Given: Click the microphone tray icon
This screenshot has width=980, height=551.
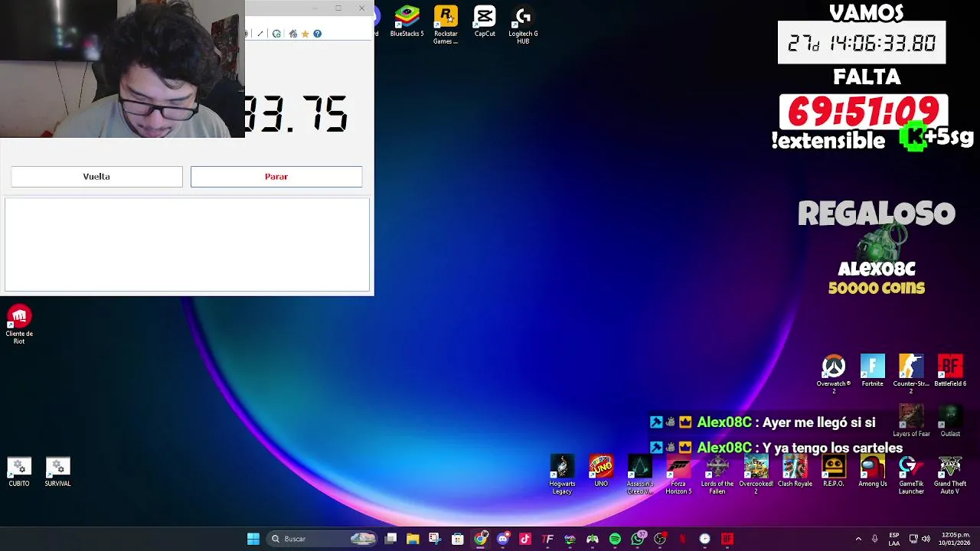Looking at the screenshot, I should coord(875,539).
